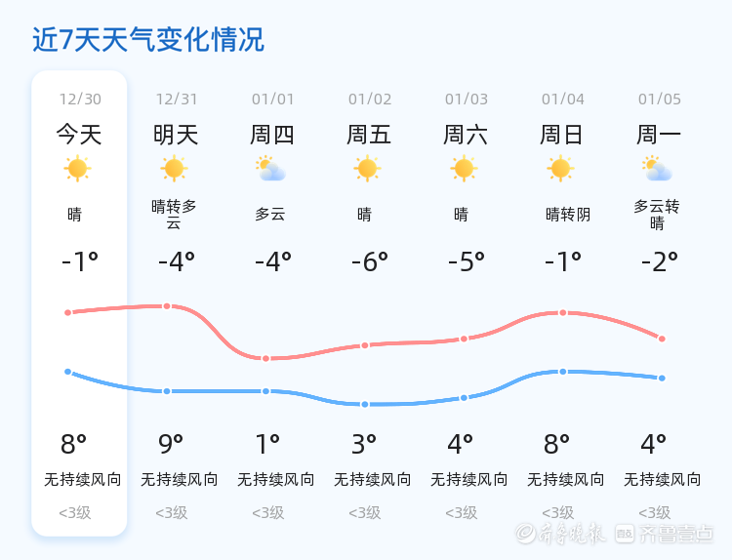Image resolution: width=732 pixels, height=560 pixels.
Task: Click the blue low-temperature point for 今天
Action: coord(67,372)
